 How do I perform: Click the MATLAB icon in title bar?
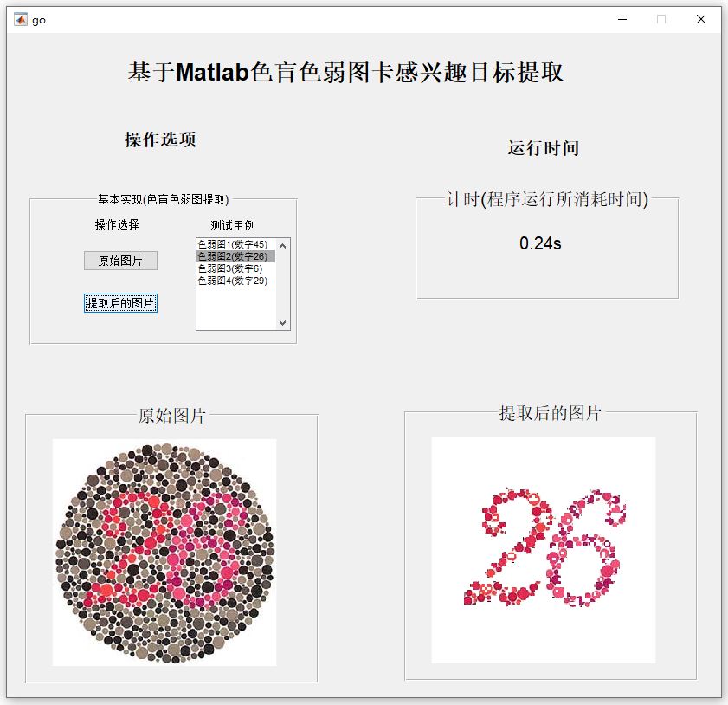(x=21, y=20)
